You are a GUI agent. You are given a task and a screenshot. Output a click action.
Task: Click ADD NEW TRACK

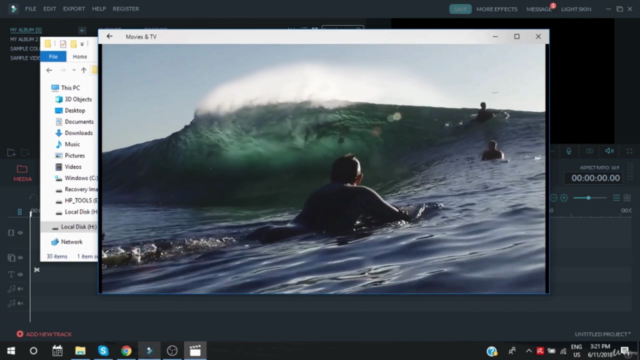[x=44, y=334]
